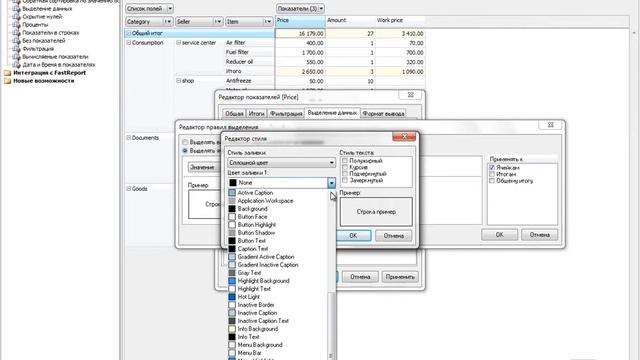
Task: Open the Интеграция с FastReport folder icon
Action: [7, 73]
